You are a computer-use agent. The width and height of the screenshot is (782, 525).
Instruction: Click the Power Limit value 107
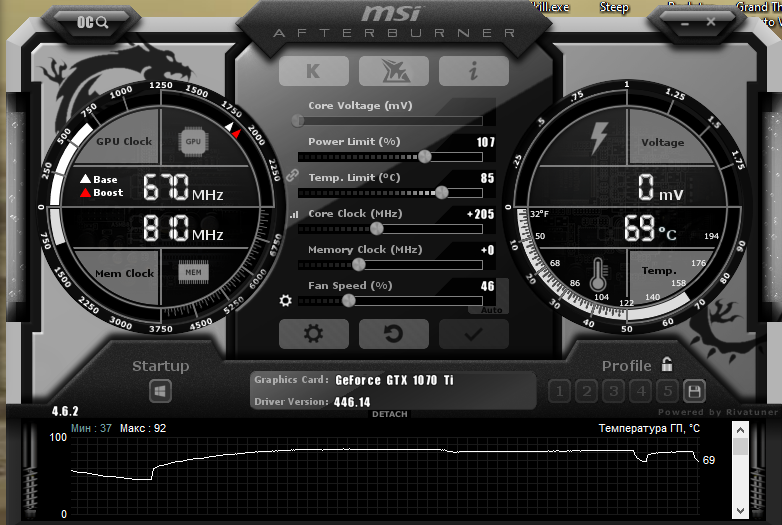[x=485, y=142]
